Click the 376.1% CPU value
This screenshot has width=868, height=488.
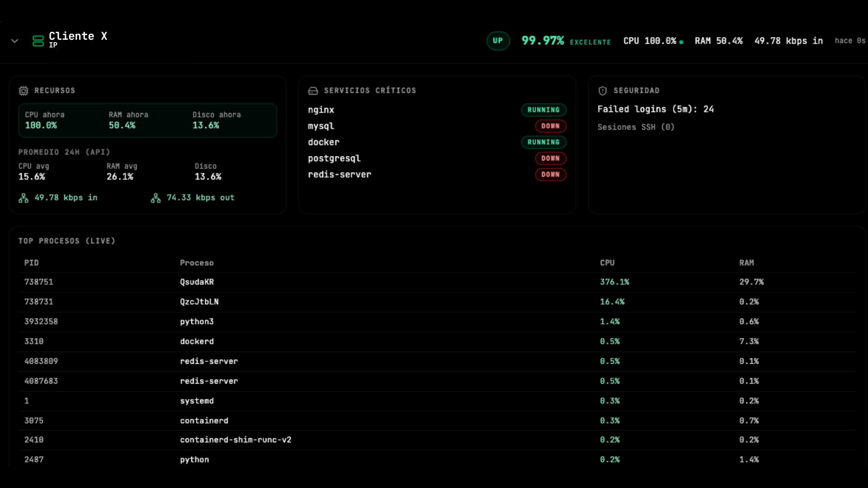[614, 282]
